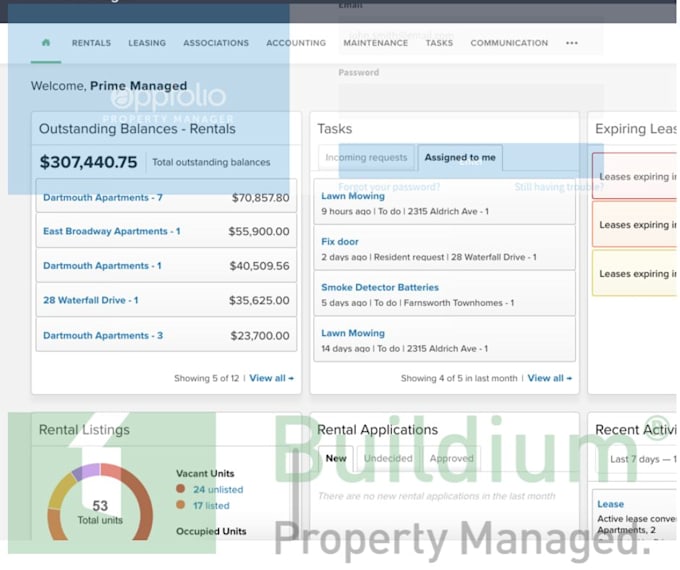Select the Assigned to me tab

[460, 157]
